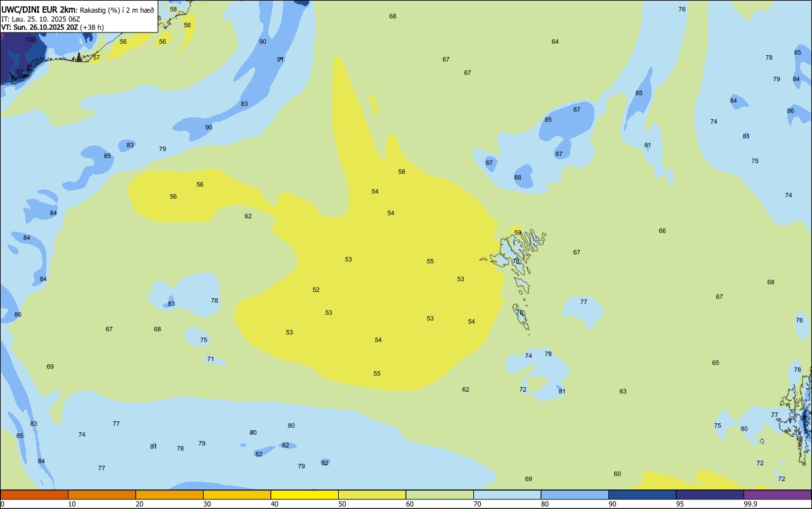Click the '91' humidity value on the map
The height and width of the screenshot is (509, 812).
click(280, 59)
